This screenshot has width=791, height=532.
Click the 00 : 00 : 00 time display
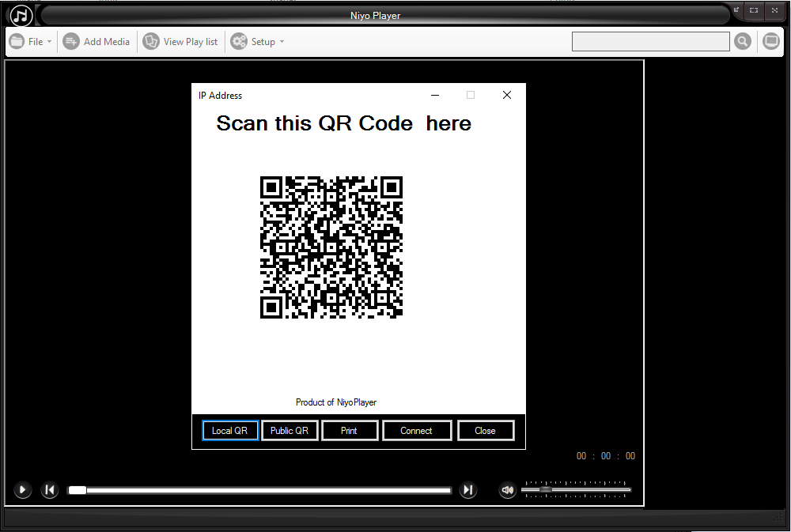click(605, 456)
